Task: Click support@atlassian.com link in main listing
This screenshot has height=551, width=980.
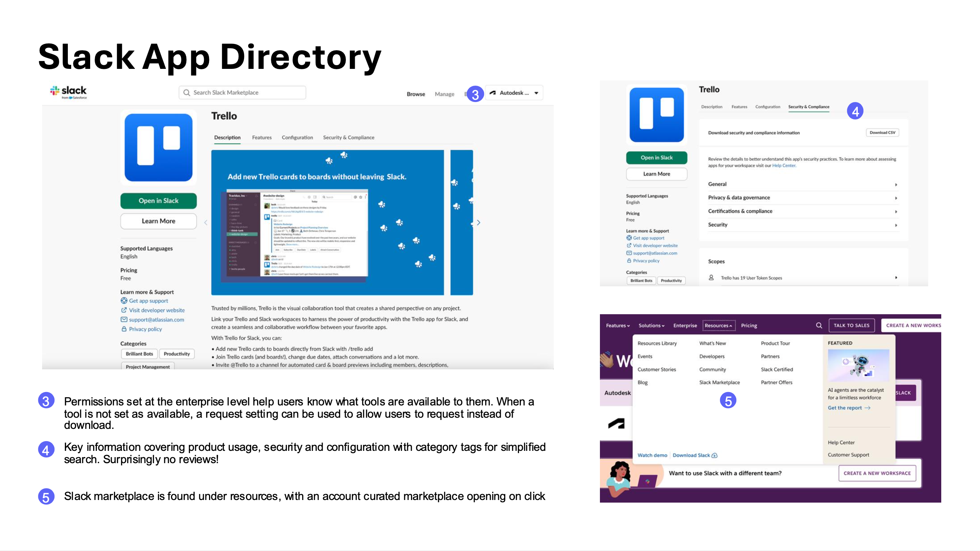Action: (x=157, y=319)
